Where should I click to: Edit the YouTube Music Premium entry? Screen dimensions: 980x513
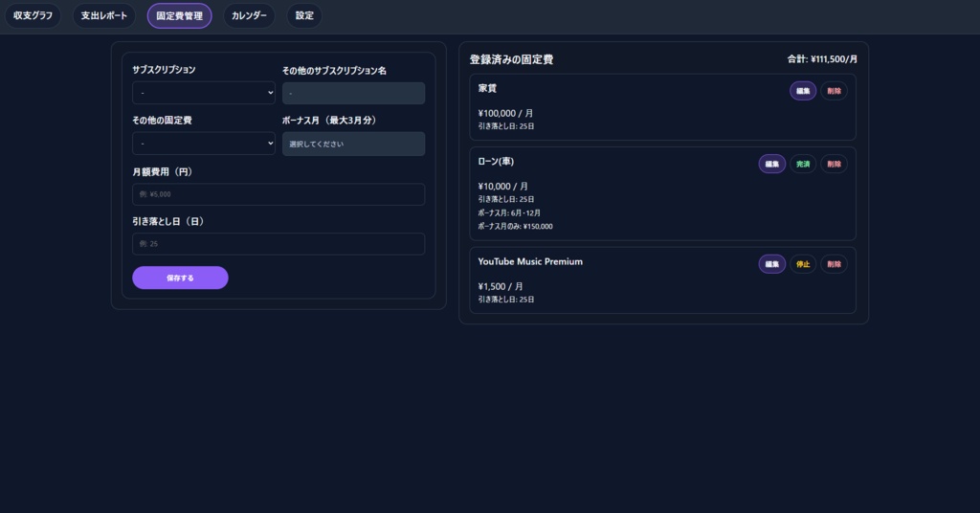(772, 264)
